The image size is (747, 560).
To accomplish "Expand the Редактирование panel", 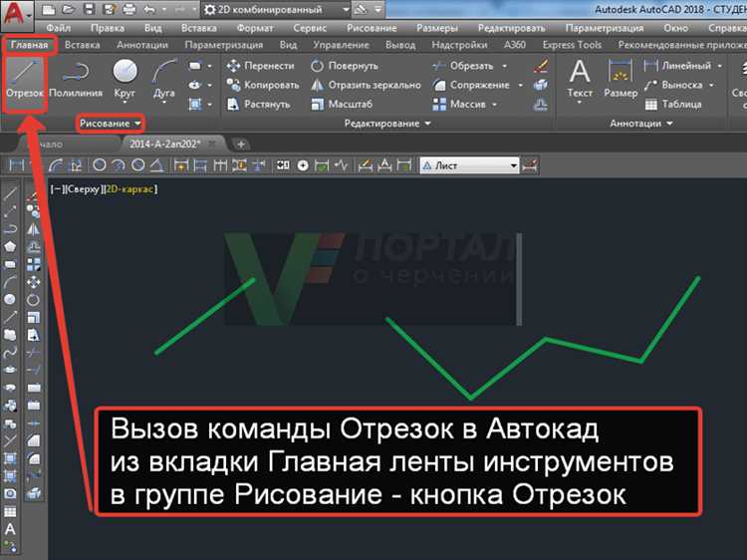I will [387, 124].
